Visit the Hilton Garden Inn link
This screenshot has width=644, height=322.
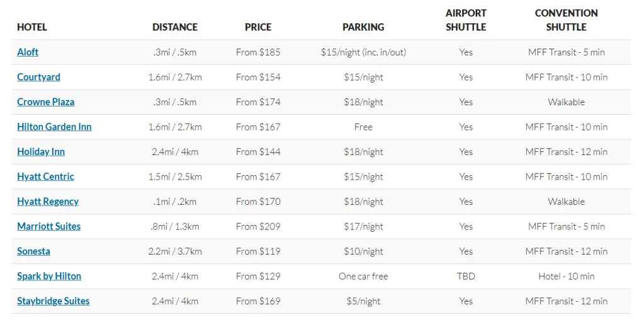click(x=54, y=127)
